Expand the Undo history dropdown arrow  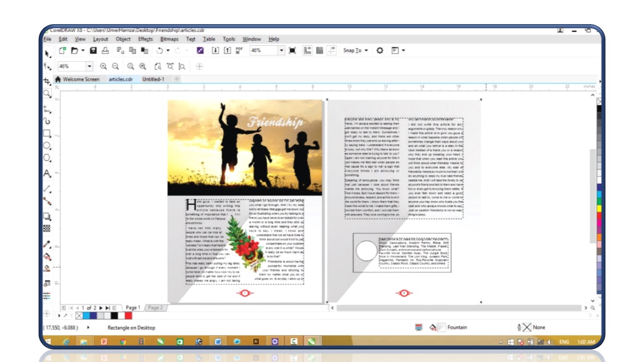coord(168,50)
